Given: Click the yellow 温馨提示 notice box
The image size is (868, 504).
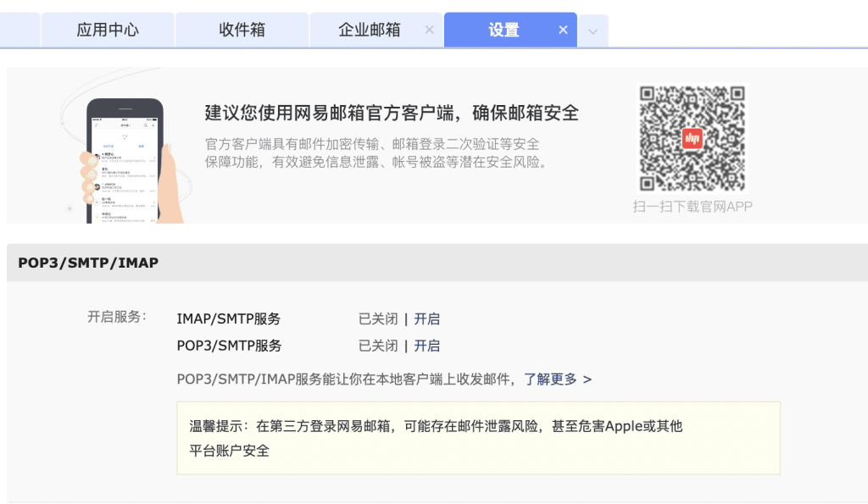Looking at the screenshot, I should [478, 438].
